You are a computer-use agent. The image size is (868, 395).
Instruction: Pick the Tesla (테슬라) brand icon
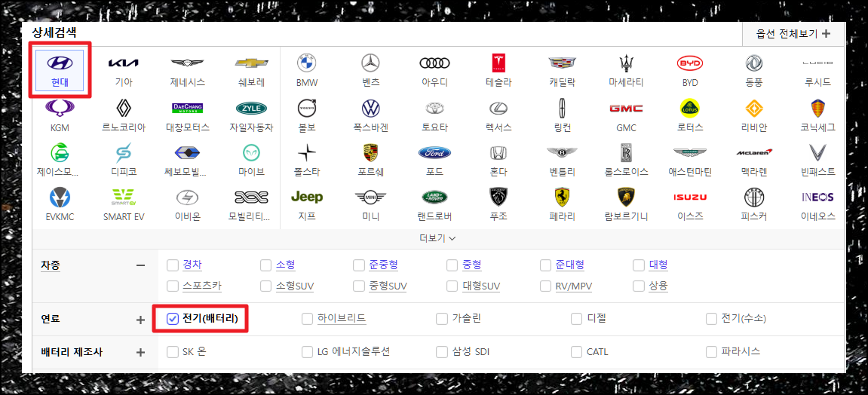tap(498, 63)
